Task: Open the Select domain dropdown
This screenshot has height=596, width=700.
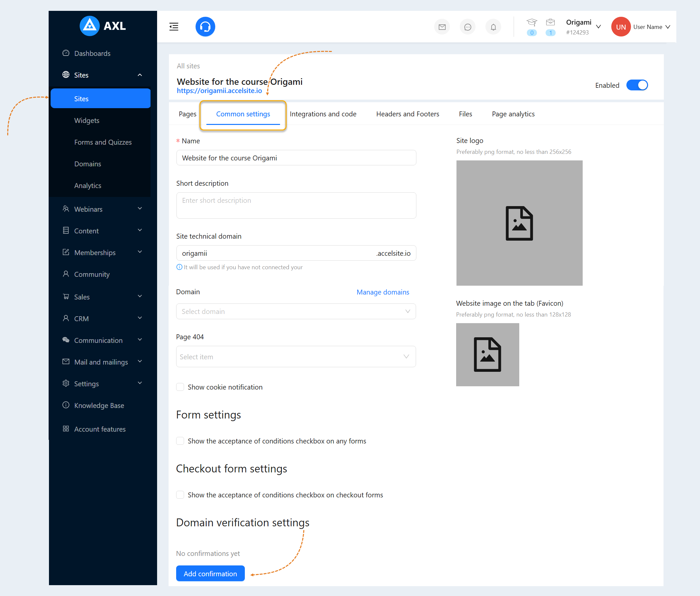Action: [x=296, y=311]
